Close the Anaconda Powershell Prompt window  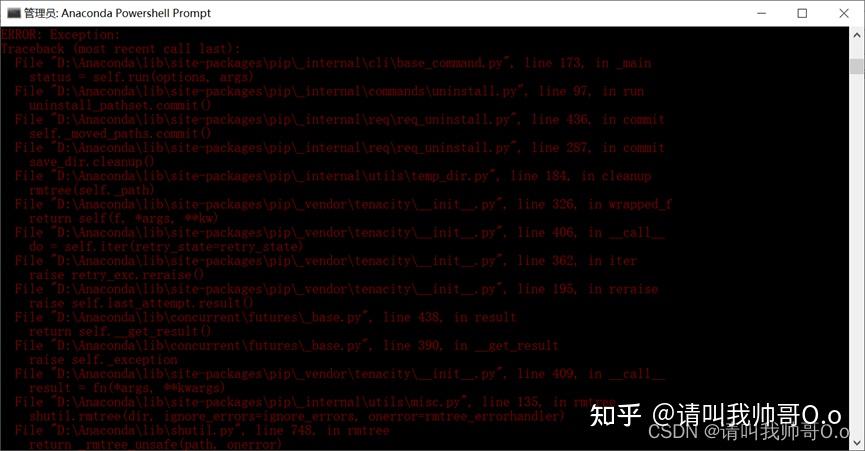(843, 13)
